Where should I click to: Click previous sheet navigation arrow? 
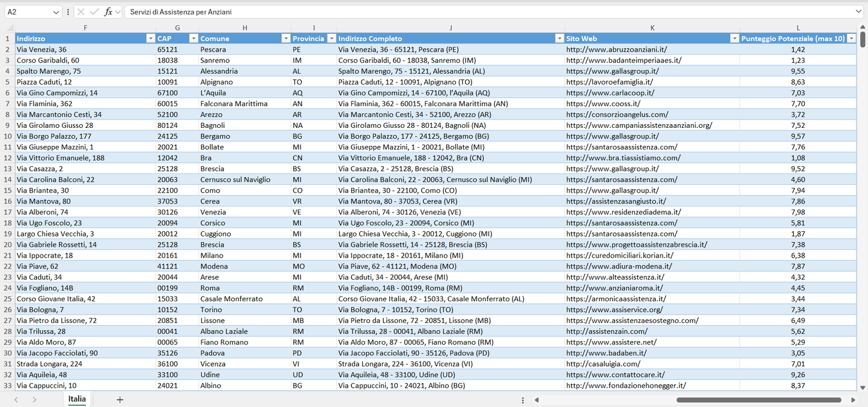(x=16, y=400)
